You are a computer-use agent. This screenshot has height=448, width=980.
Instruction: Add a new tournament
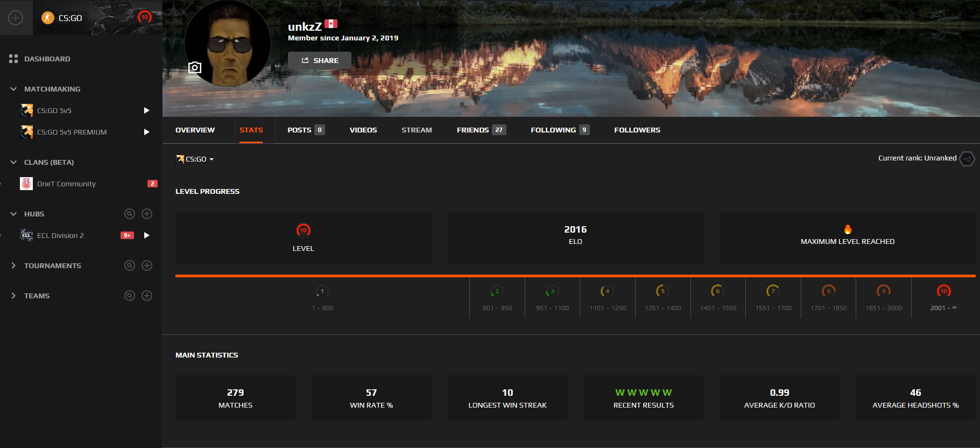tap(147, 265)
